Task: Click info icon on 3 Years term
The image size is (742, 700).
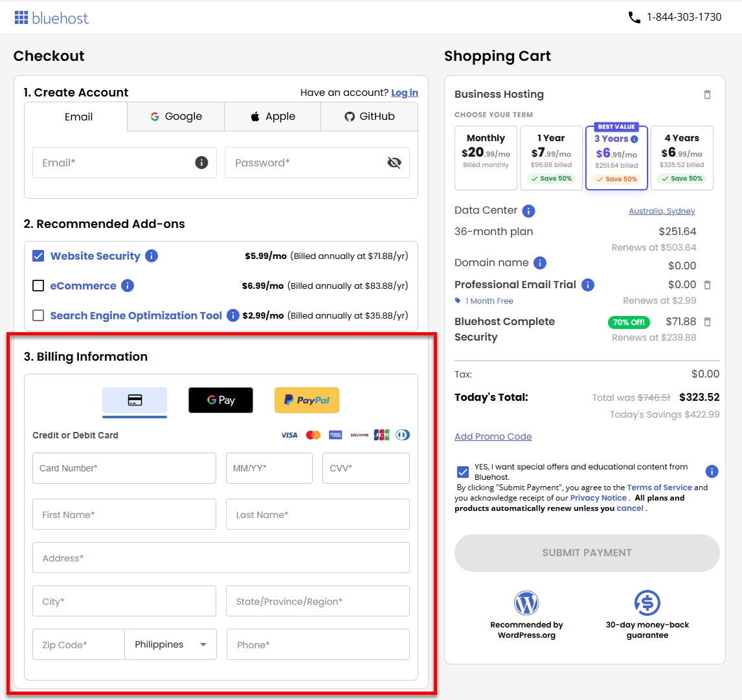Action: click(635, 139)
